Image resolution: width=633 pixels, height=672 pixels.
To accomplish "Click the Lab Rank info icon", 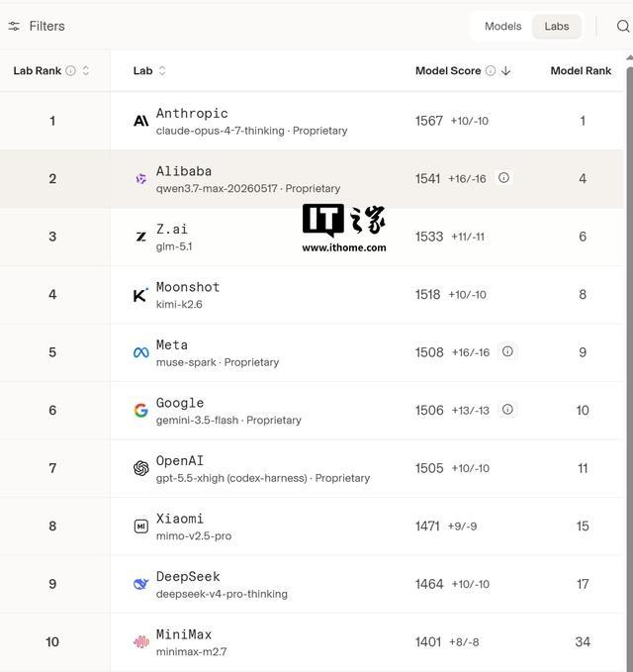I will [x=71, y=70].
